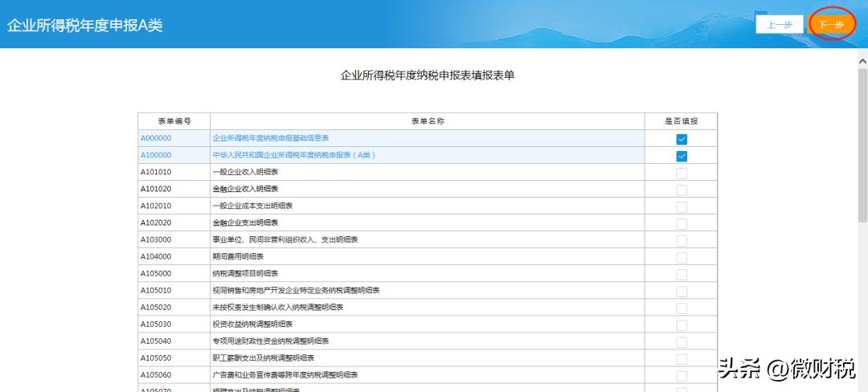Click heading 企业所得税年度纳税申报表填报表单
Viewport: 868px width, 392px height.
(x=428, y=76)
